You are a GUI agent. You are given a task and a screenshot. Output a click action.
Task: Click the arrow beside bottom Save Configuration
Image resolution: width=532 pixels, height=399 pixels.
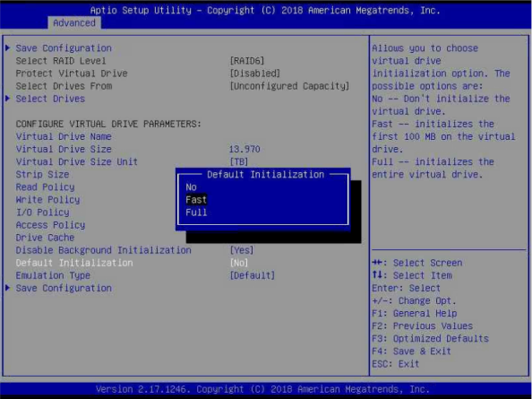coord(8,288)
